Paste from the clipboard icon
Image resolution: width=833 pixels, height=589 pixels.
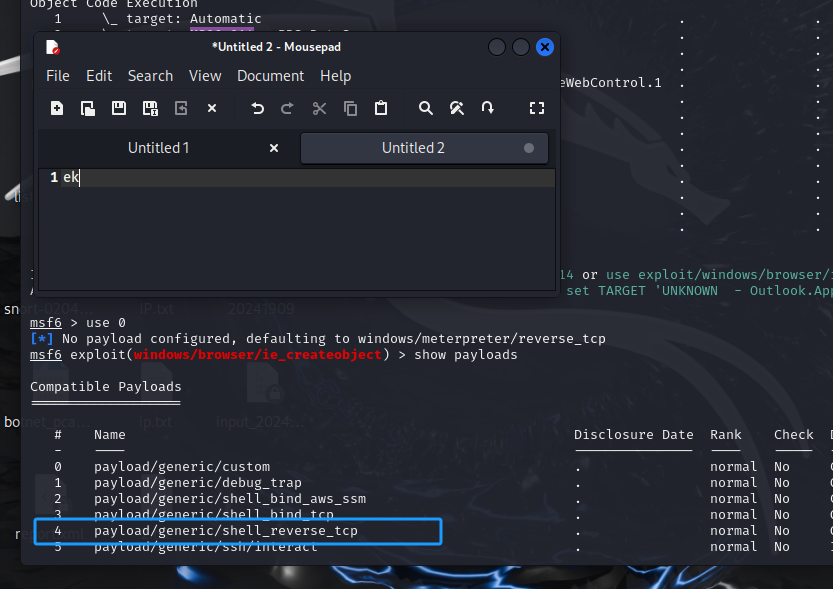tap(381, 108)
